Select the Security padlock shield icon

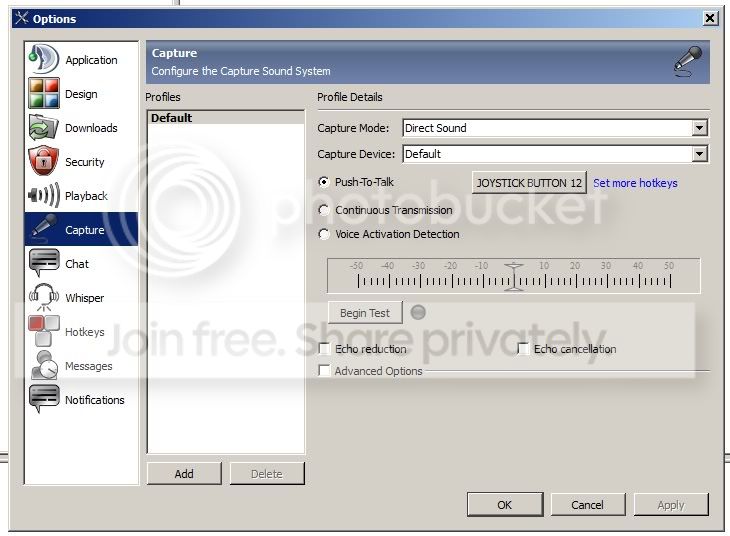click(x=44, y=161)
